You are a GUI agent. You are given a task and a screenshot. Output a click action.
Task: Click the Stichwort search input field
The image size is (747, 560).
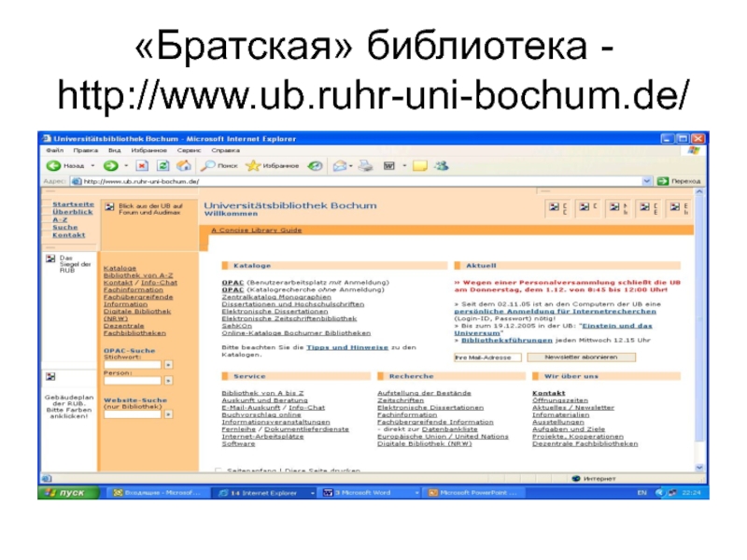coord(132,365)
